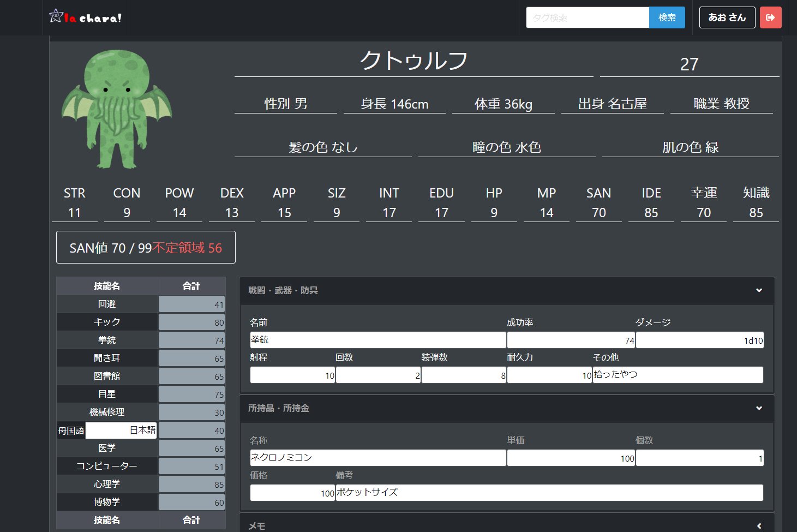The width and height of the screenshot is (797, 532).
Task: Click the STR value 11
Action: (74, 213)
